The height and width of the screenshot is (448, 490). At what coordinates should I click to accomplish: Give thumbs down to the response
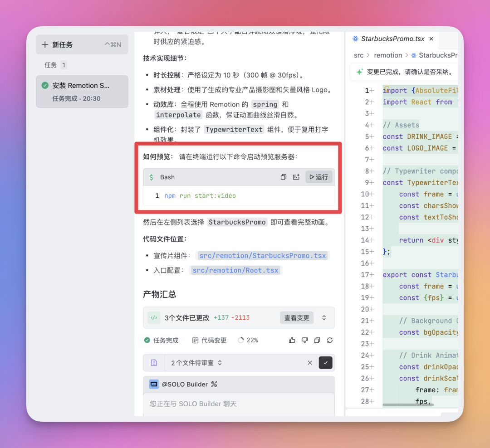pyautogui.click(x=305, y=340)
